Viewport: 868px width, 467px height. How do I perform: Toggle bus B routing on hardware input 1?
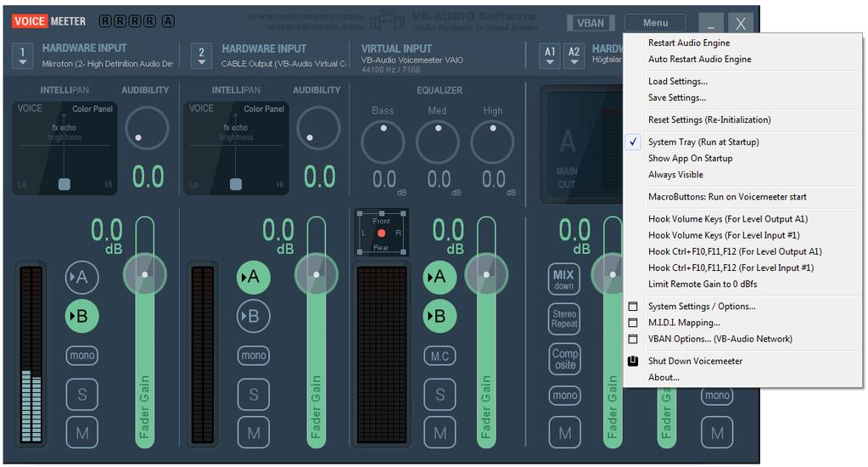(82, 316)
